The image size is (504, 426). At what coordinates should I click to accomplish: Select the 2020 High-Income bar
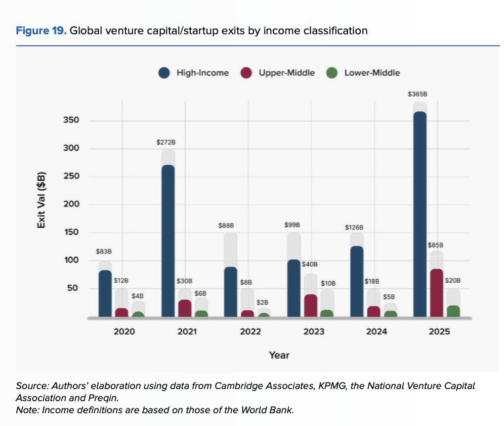(x=105, y=294)
